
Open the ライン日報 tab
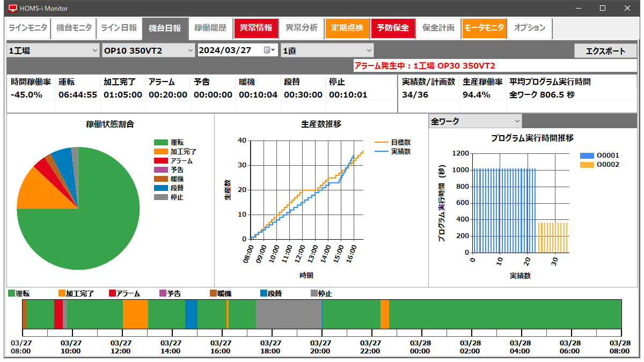point(119,28)
